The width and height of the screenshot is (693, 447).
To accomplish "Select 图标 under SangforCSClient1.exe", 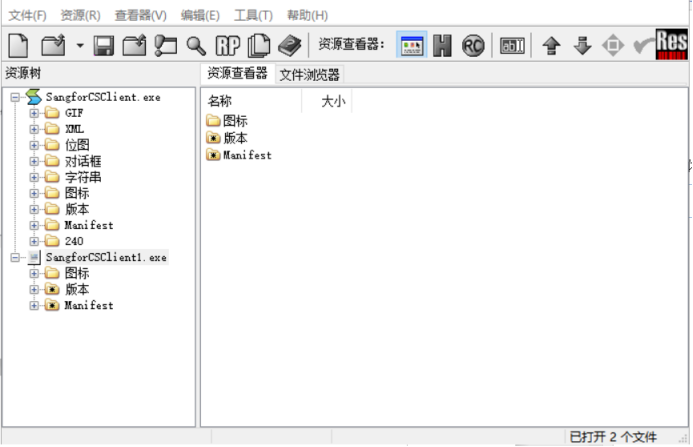I will coord(77,273).
